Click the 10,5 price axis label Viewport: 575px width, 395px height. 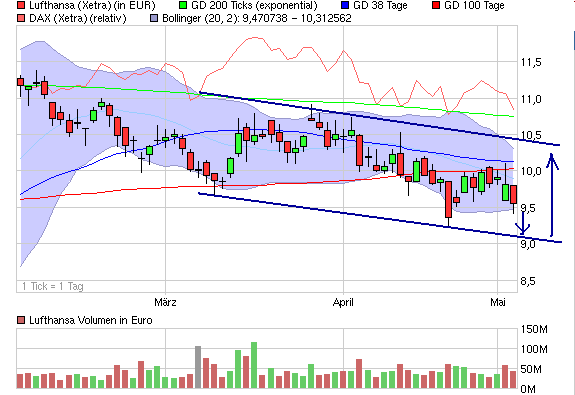531,135
